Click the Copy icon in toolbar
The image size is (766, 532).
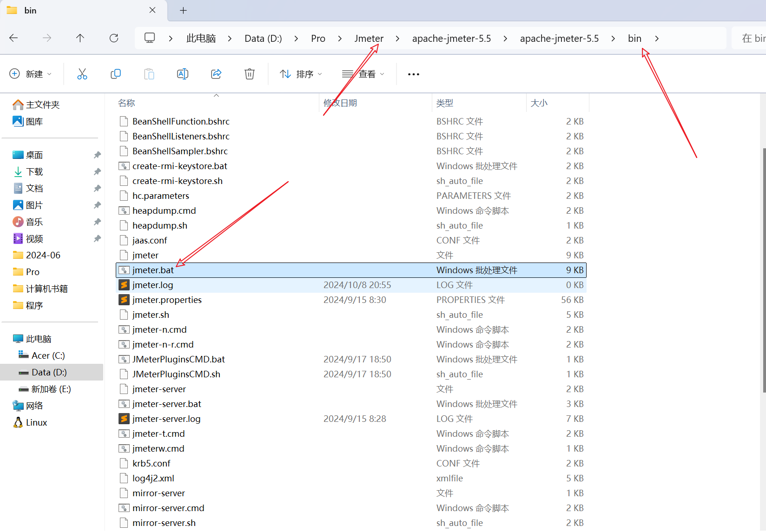click(116, 74)
